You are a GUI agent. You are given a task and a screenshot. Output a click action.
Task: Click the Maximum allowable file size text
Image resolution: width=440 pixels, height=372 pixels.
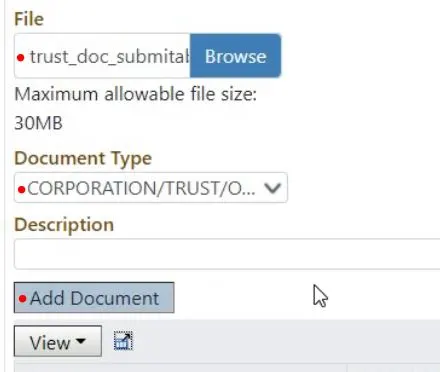136,94
